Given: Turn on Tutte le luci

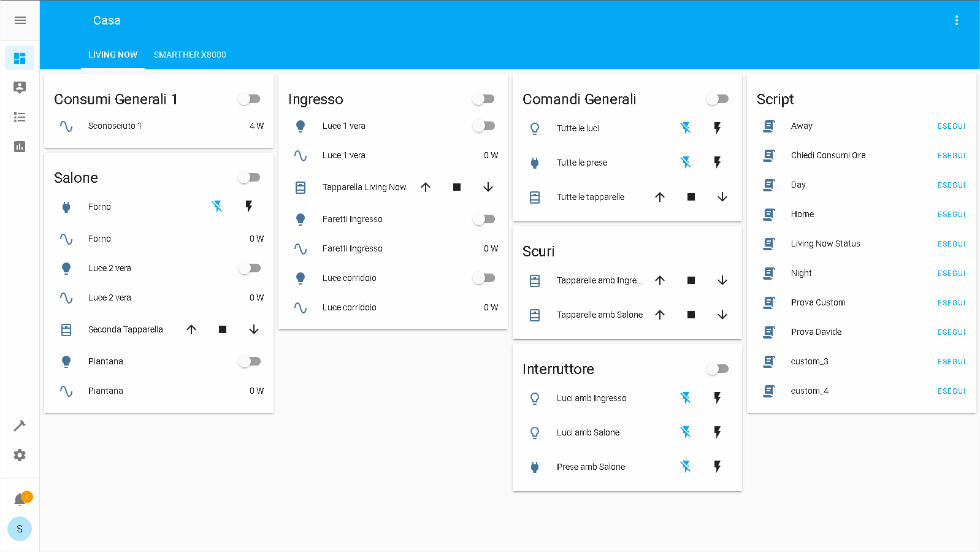Looking at the screenshot, I should 718,128.
